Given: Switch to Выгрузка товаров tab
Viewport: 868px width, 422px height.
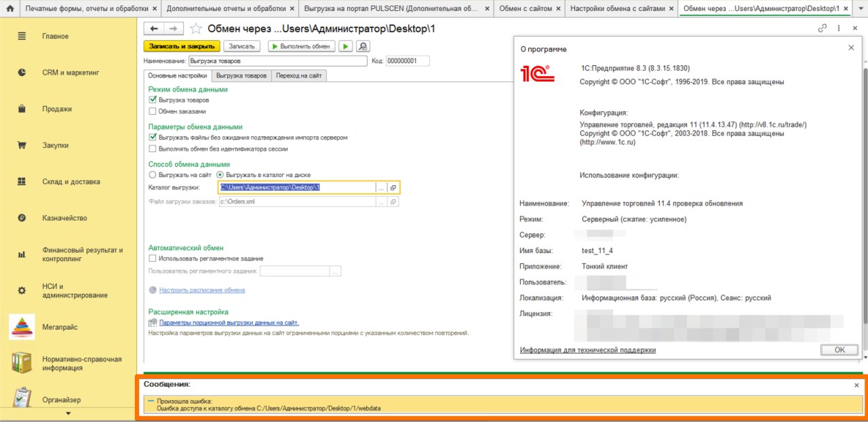Looking at the screenshot, I should (241, 76).
